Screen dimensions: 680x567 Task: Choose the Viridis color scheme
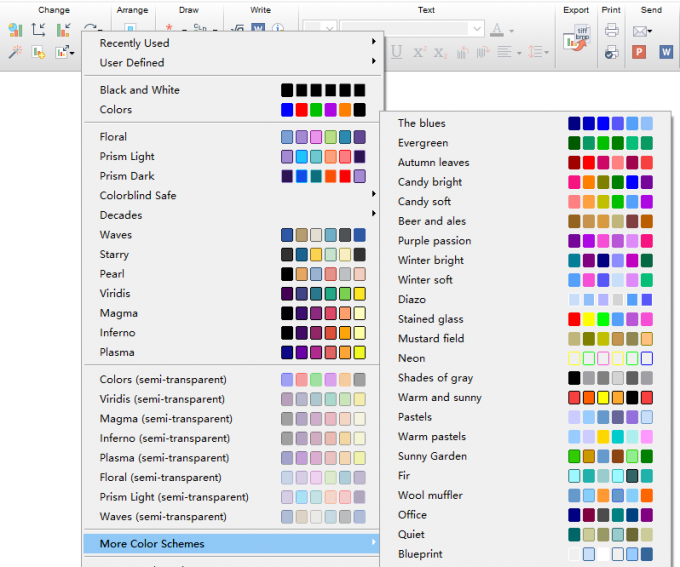pos(232,293)
